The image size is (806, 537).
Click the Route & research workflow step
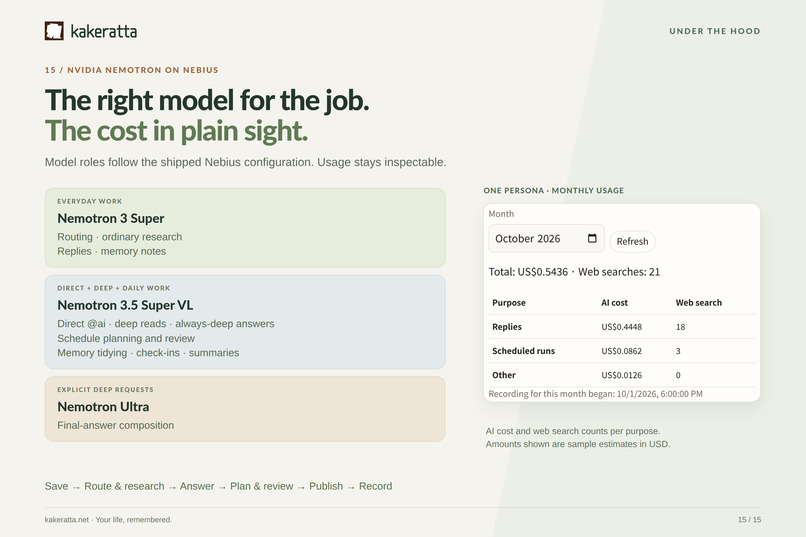tap(124, 486)
